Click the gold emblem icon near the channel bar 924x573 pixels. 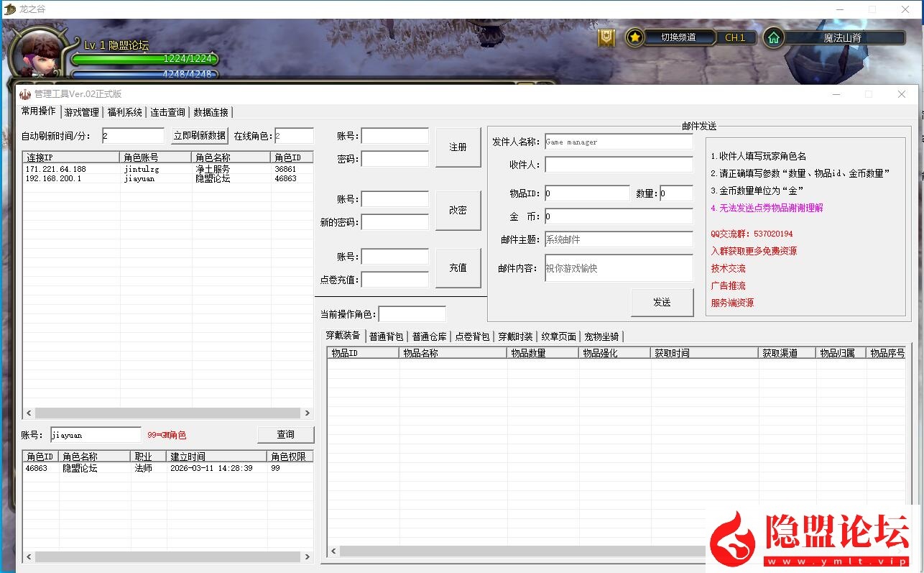(x=605, y=37)
